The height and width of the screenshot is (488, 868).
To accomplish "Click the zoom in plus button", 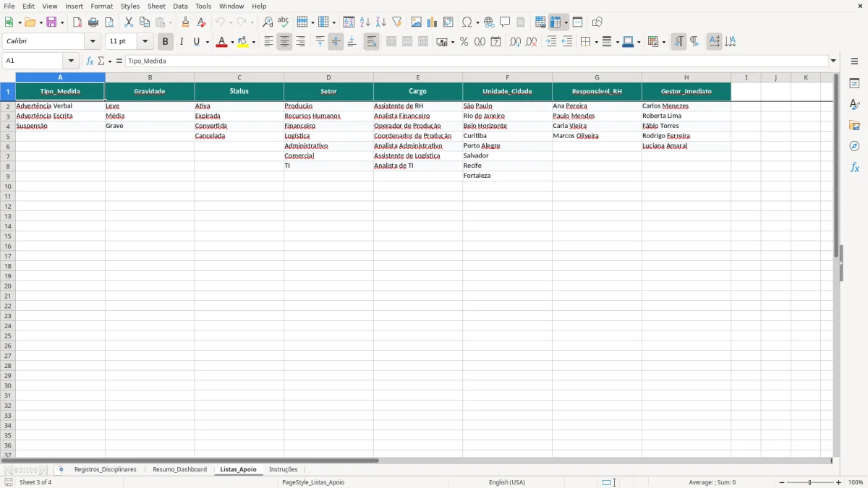I will coord(839,482).
